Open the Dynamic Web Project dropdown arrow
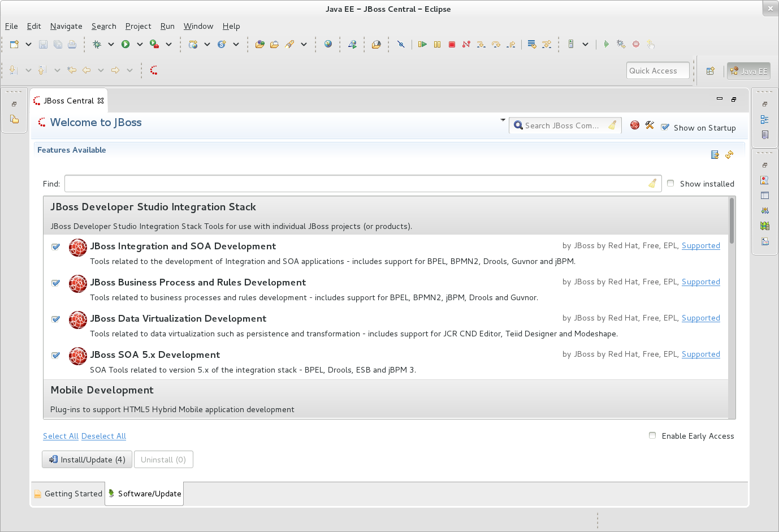 click(207, 44)
